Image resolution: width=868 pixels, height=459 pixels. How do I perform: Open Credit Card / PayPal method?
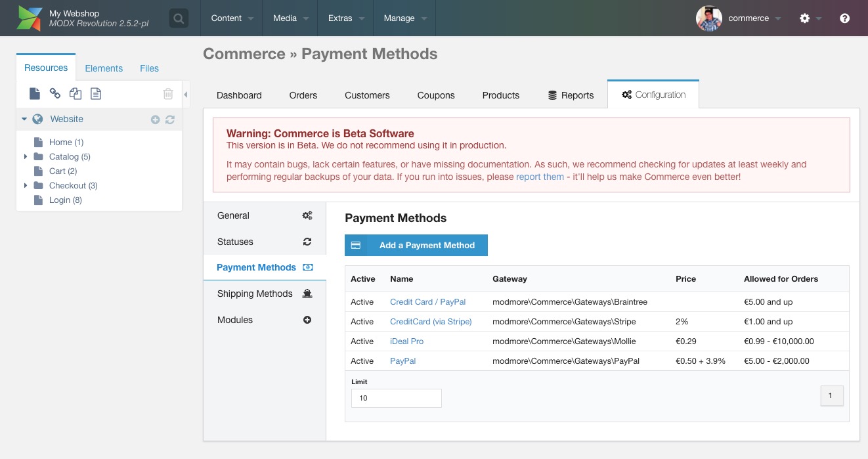(x=427, y=302)
